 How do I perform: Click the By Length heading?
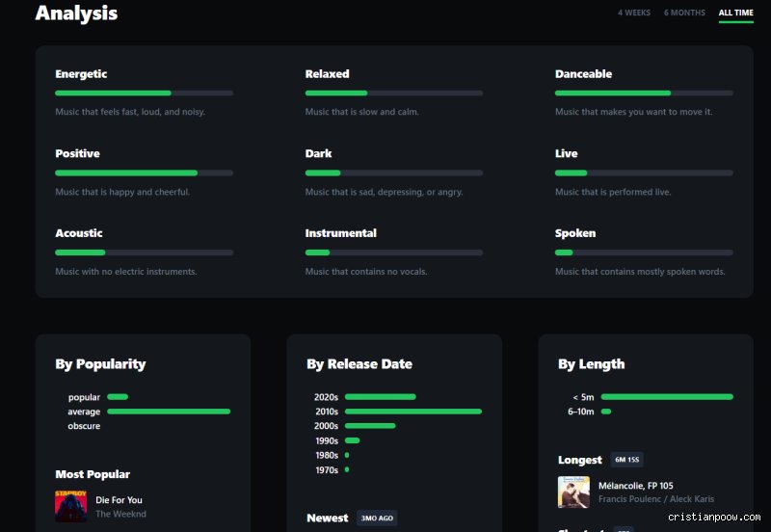(x=592, y=364)
